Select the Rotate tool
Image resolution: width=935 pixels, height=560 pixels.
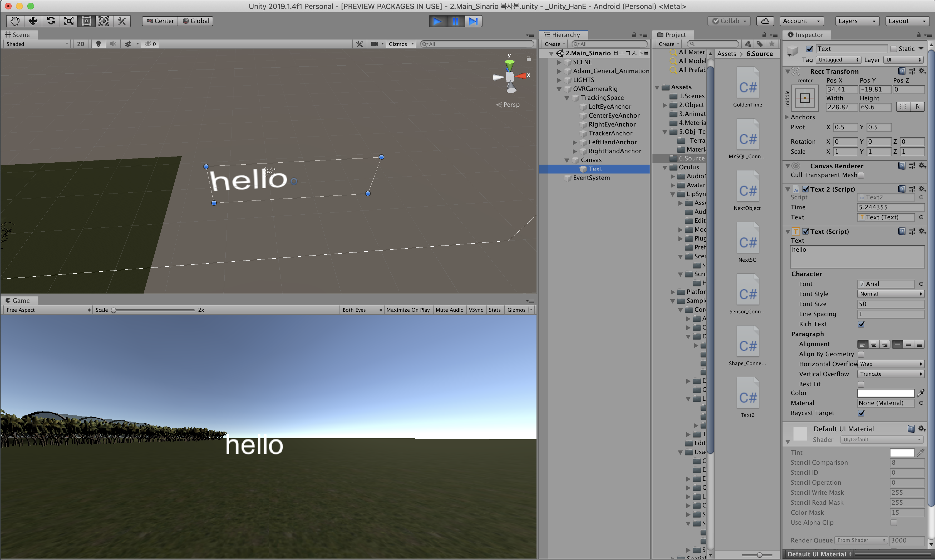51,21
